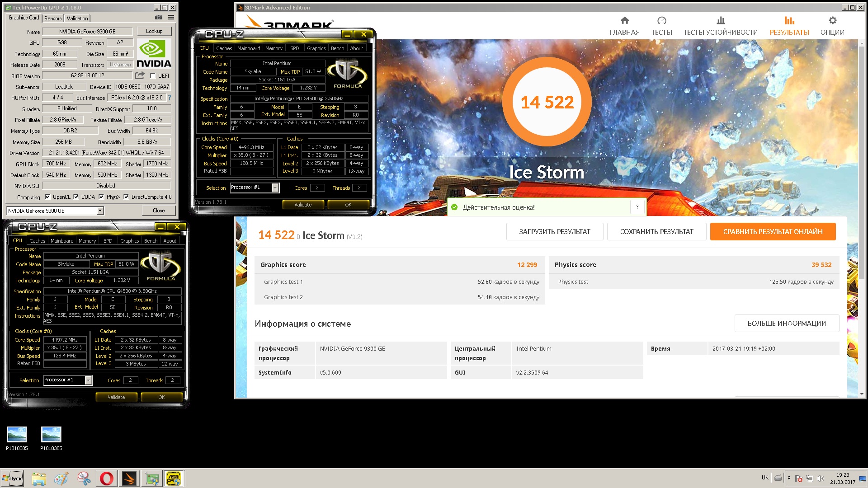Click the Physics score value 39 532
The height and width of the screenshot is (488, 868).
click(x=821, y=265)
